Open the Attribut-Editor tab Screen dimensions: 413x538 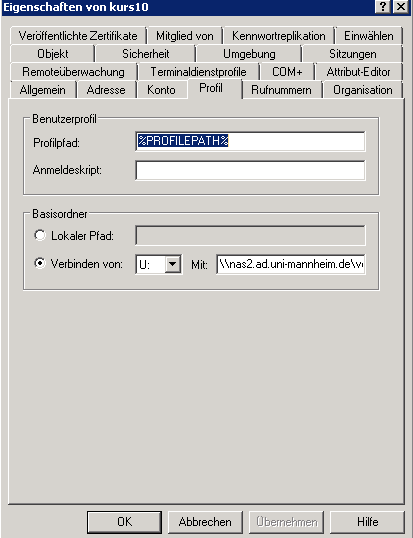coord(358,72)
